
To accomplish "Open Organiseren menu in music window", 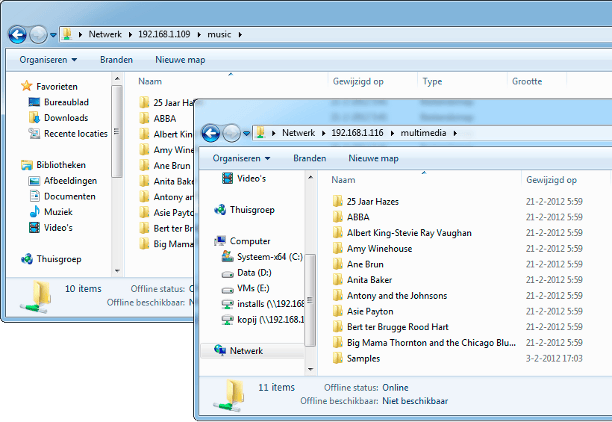I will point(48,60).
